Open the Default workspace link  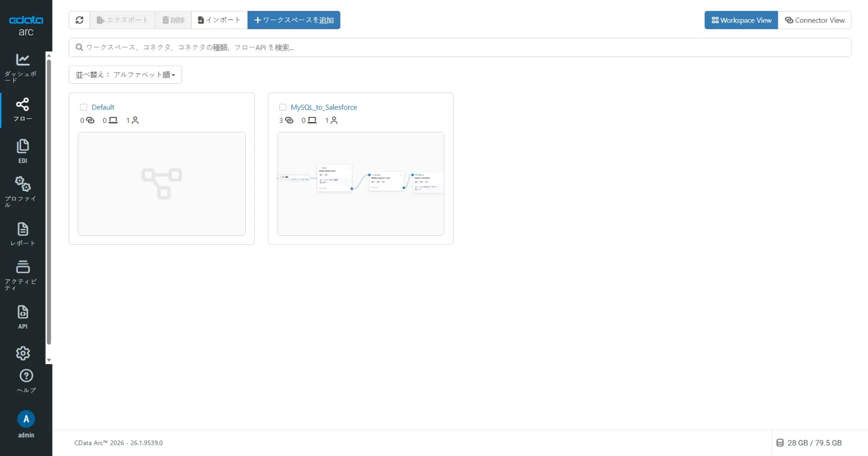[103, 107]
